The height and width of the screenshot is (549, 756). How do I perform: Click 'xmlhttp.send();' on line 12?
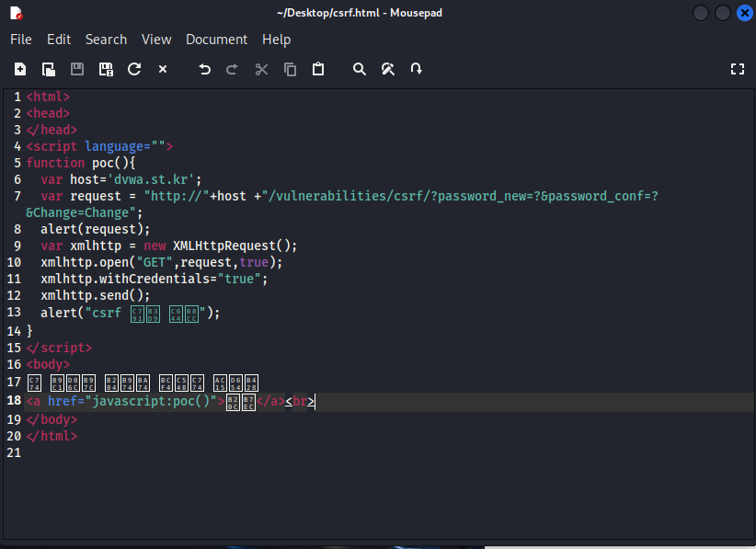96,295
